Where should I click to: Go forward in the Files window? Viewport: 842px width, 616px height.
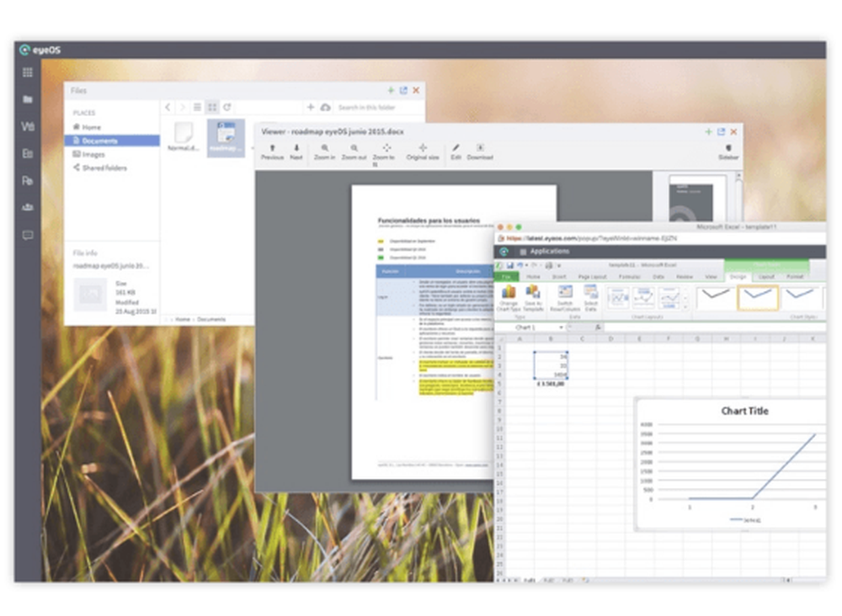[x=183, y=108]
